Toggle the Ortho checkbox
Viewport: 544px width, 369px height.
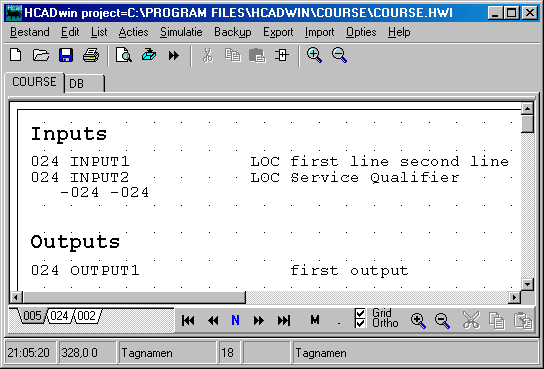tap(360, 324)
